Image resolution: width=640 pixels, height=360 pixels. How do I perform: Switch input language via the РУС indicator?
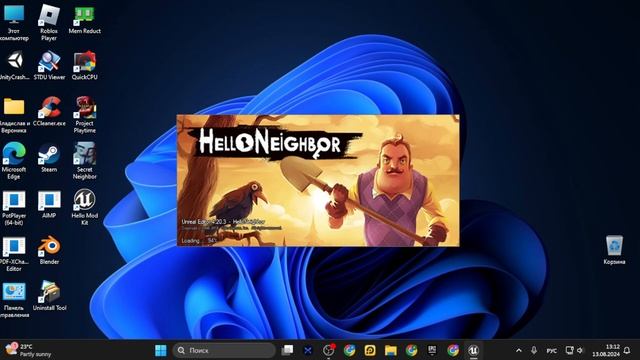tap(551, 351)
